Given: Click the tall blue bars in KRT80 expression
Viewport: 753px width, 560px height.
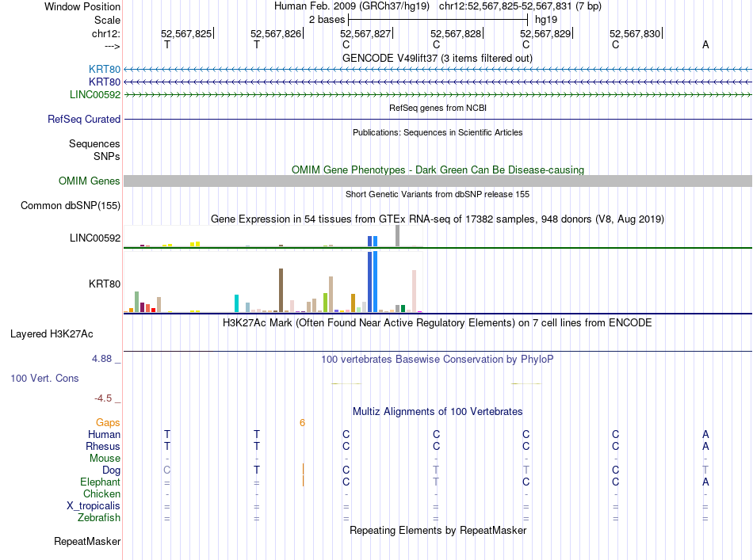Looking at the screenshot, I should pos(373,282).
